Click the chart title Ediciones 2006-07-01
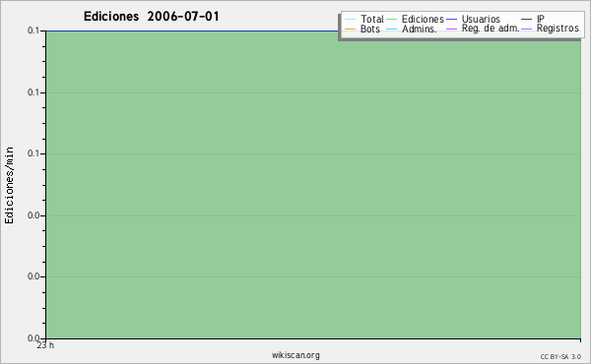 coord(151,17)
